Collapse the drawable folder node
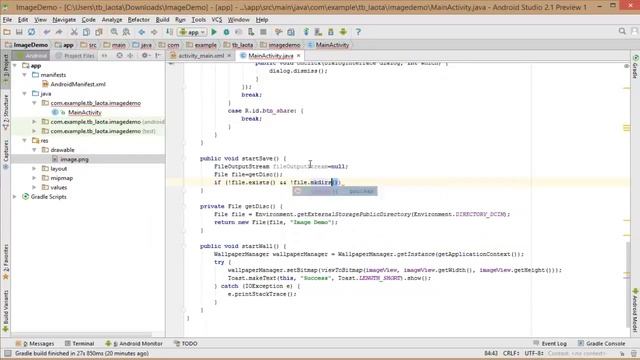The height and width of the screenshot is (360, 640). (x=34, y=150)
